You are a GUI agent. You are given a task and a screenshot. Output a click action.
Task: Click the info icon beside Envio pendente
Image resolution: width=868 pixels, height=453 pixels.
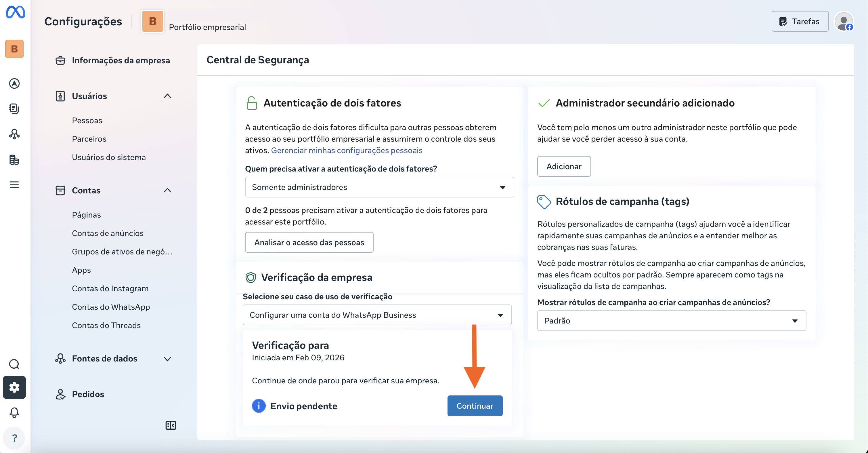point(259,406)
